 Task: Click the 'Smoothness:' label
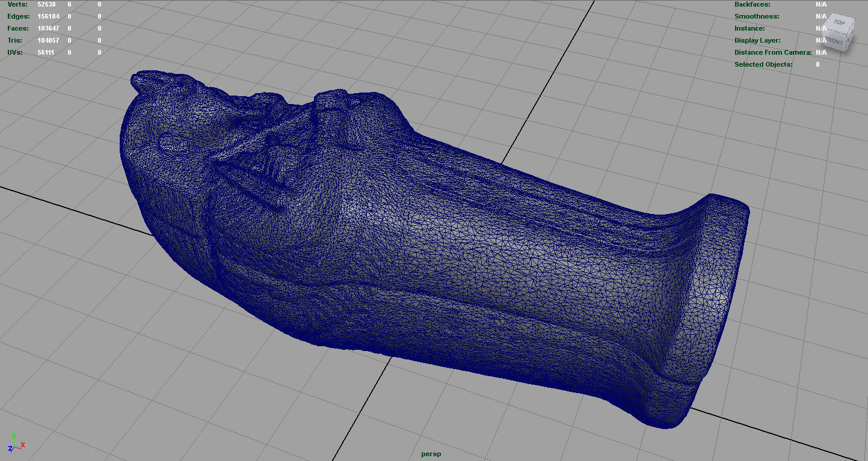click(757, 16)
